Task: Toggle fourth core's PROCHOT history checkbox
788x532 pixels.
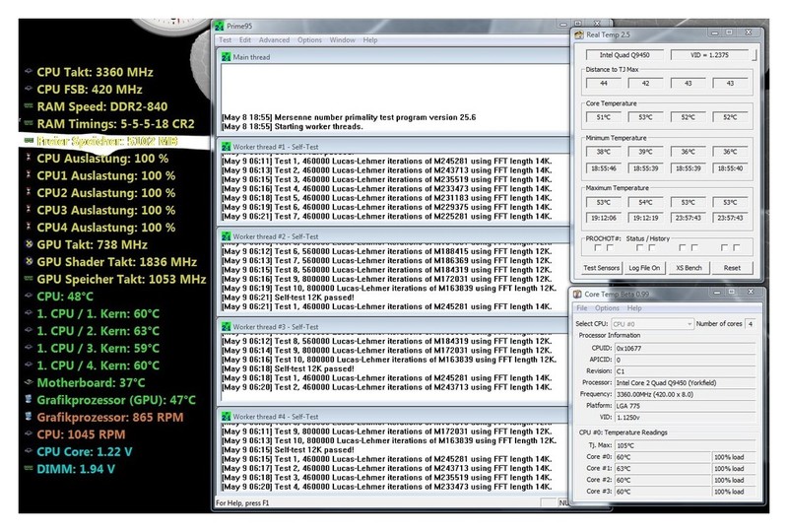Action: (x=736, y=248)
